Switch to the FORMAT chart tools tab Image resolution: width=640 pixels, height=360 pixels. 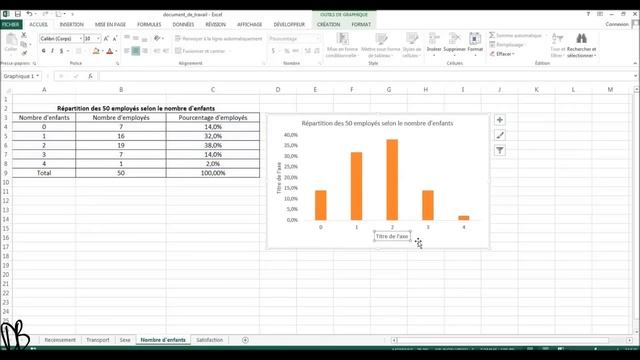[361, 24]
